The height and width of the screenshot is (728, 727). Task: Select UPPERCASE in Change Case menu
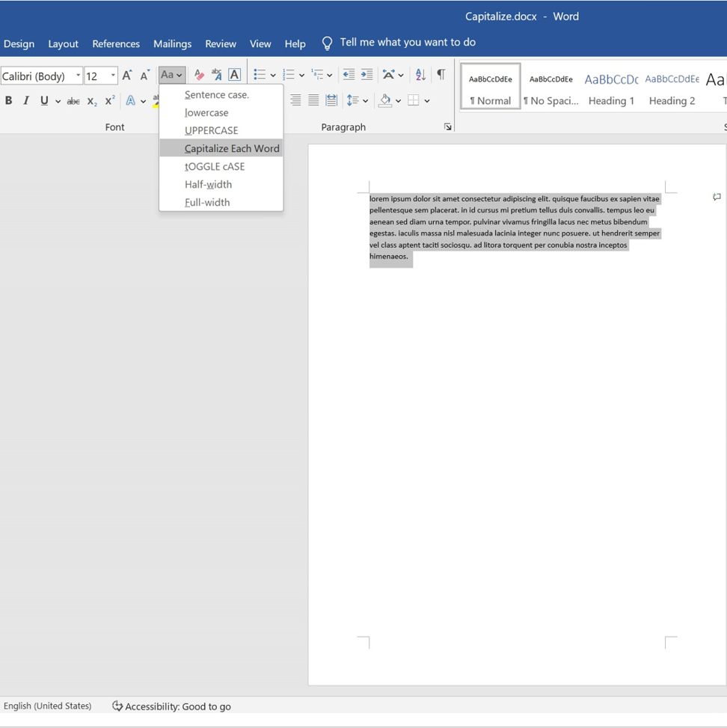pyautogui.click(x=212, y=130)
